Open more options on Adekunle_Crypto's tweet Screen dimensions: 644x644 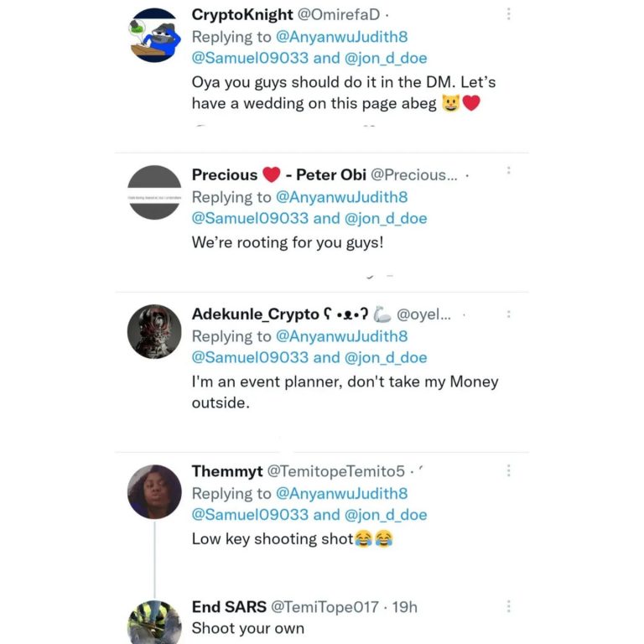pyautogui.click(x=508, y=314)
